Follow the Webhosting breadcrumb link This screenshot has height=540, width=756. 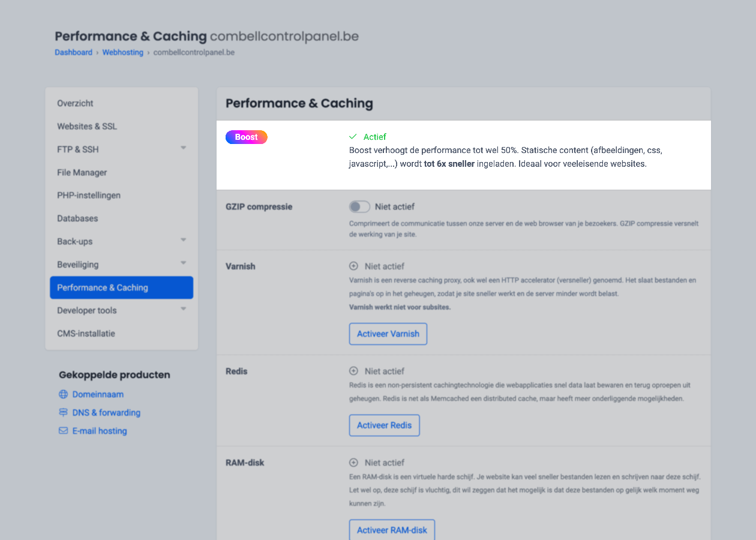[x=123, y=52]
